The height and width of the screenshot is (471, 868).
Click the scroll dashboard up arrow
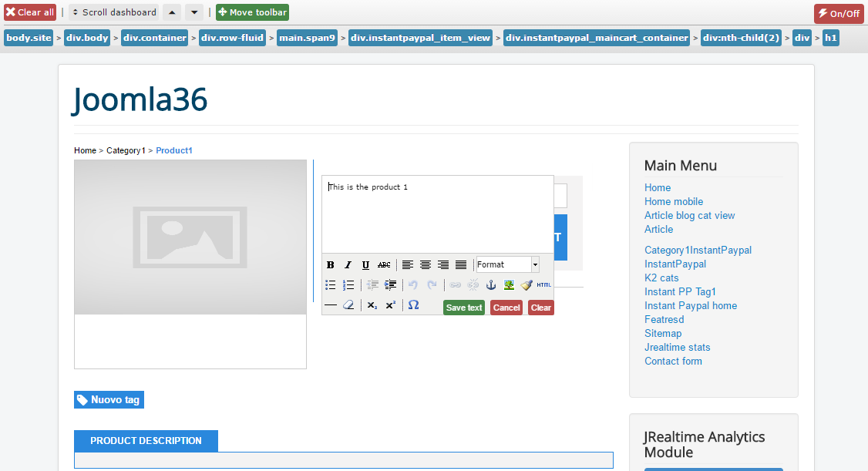(172, 12)
